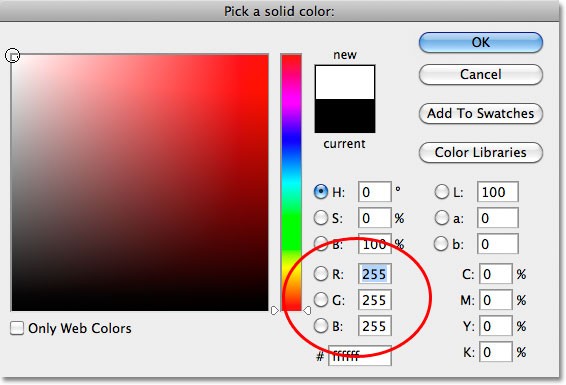Image resolution: width=566 pixels, height=385 pixels.
Task: Select the S saturation radio button
Action: coord(321,218)
